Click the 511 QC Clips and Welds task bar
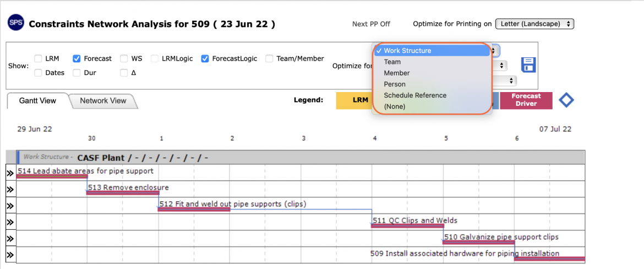This screenshot has width=644, height=269. (x=407, y=226)
